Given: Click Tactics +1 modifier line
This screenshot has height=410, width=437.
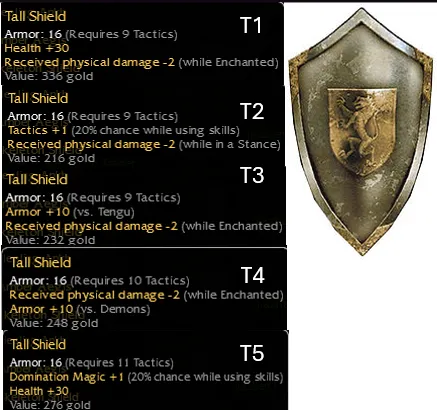Looking at the screenshot, I should 123,130.
